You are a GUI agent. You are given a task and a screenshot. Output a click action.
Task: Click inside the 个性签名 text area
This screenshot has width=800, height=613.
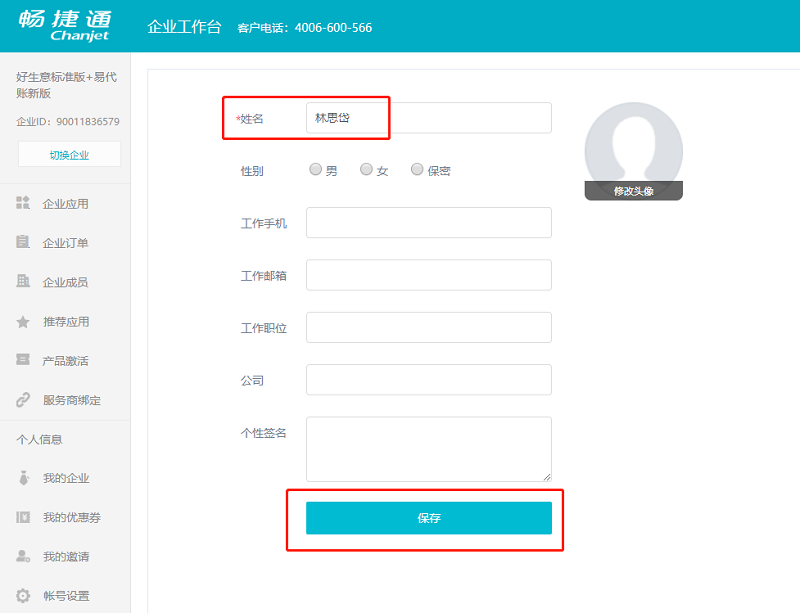pos(428,449)
